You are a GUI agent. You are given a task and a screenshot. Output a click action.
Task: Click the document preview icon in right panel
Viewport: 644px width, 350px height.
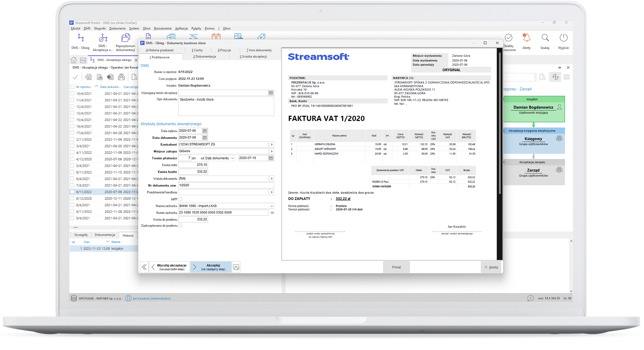(543, 77)
